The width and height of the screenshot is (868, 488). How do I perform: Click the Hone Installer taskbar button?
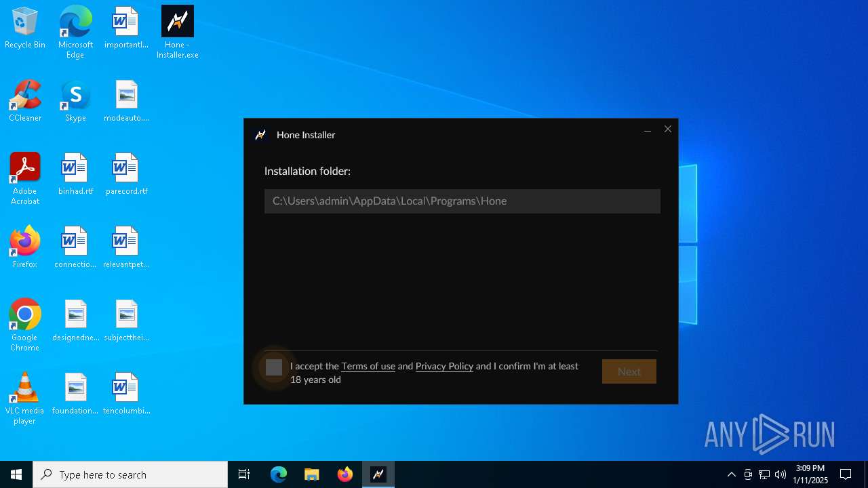click(x=378, y=474)
